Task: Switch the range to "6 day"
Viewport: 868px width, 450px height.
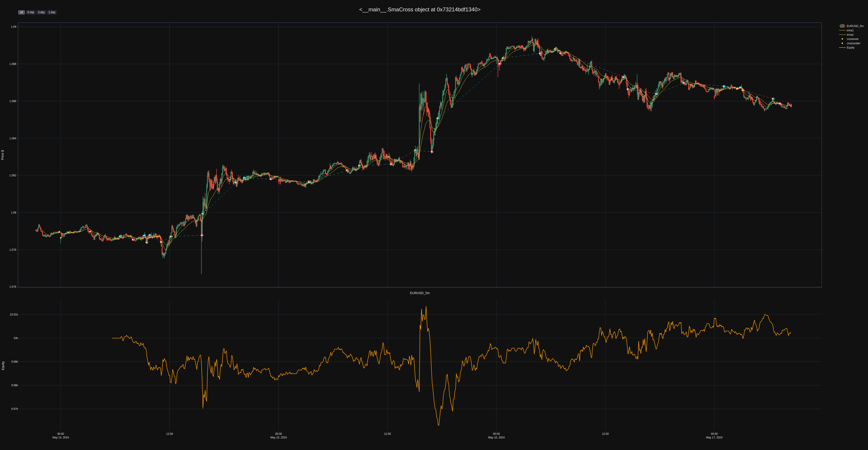Action: 31,12
